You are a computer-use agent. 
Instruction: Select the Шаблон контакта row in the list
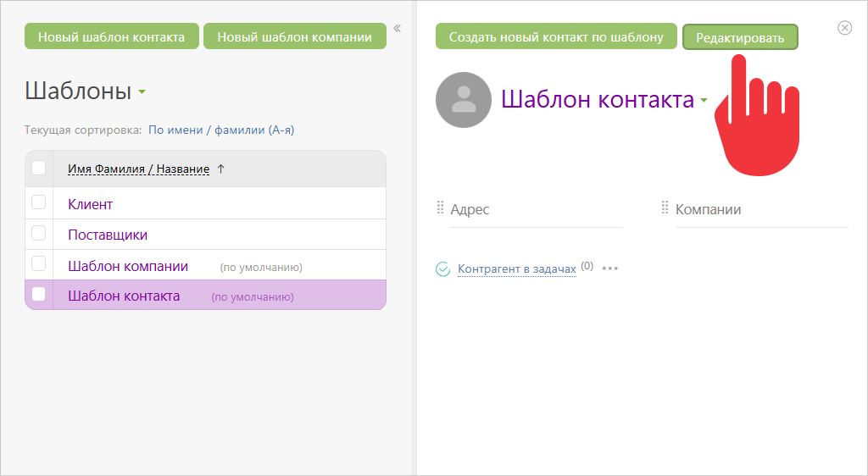(205, 295)
